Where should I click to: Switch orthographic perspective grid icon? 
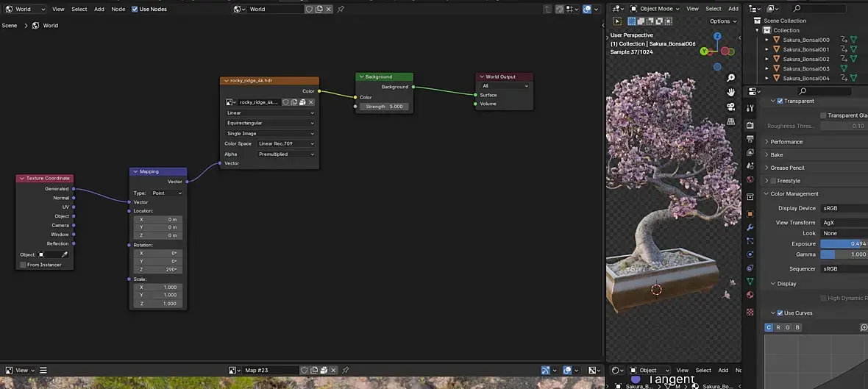[x=730, y=121]
